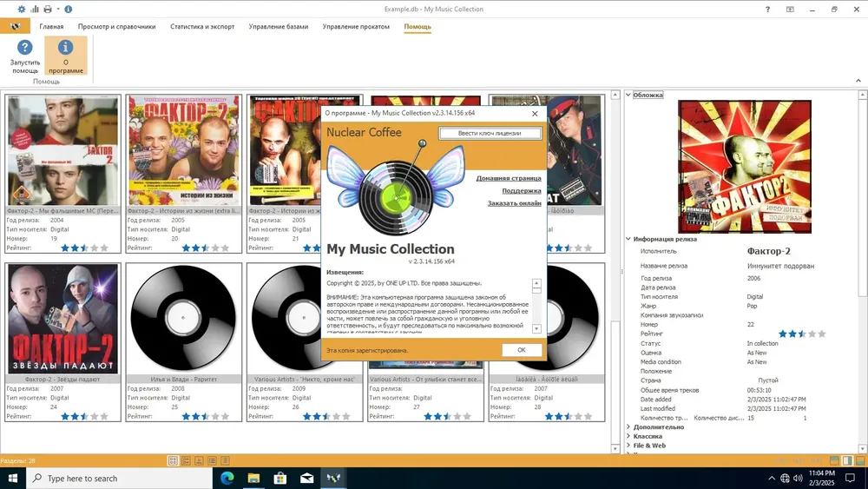Open the Управление базами tab
Viewport: 868px width, 489px height.
point(278,26)
